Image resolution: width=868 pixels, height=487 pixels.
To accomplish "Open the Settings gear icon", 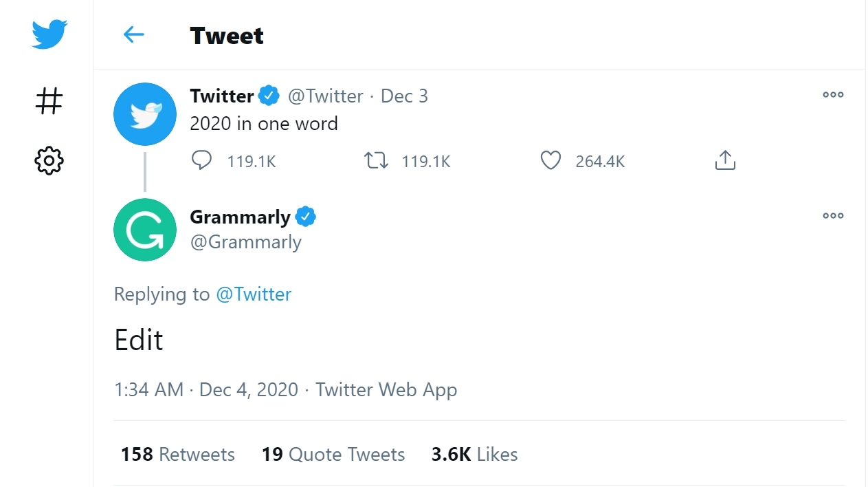I will pos(49,161).
